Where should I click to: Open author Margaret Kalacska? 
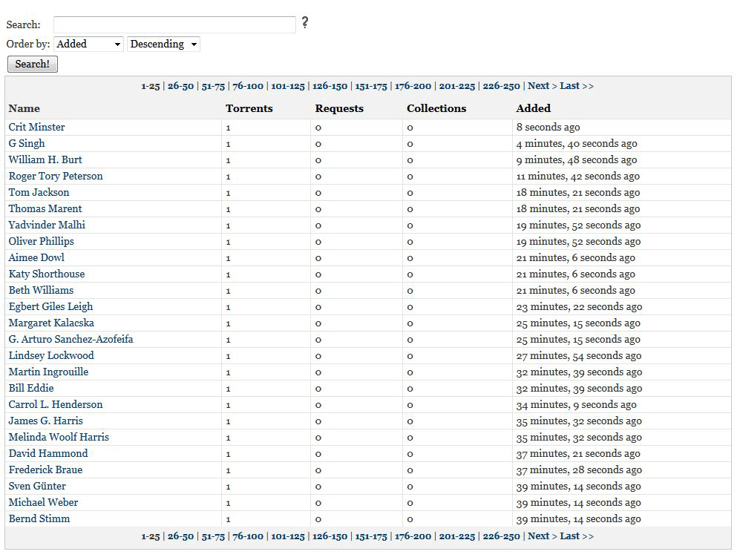coord(51,323)
